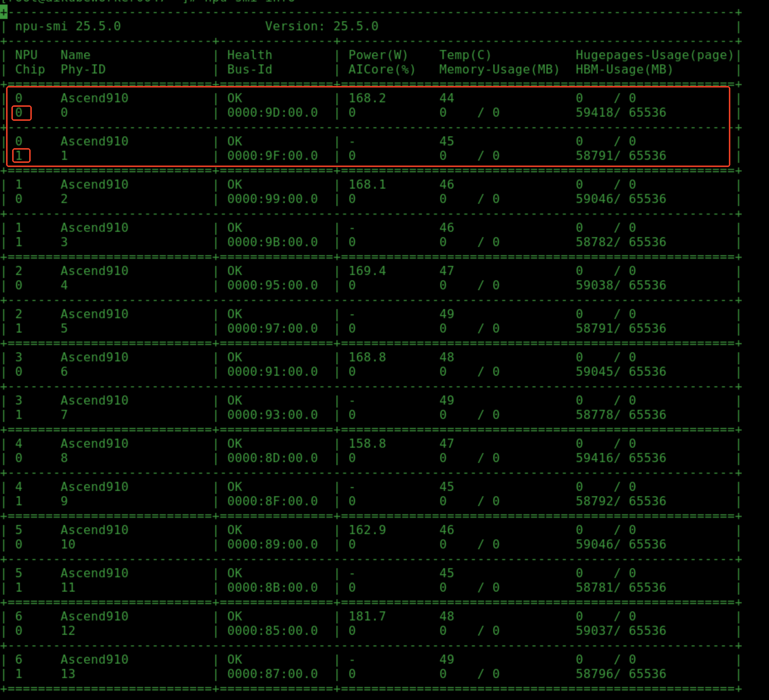Select the "OK" health in the 162.9 W row
This screenshot has width=769, height=700.
pos(234,530)
